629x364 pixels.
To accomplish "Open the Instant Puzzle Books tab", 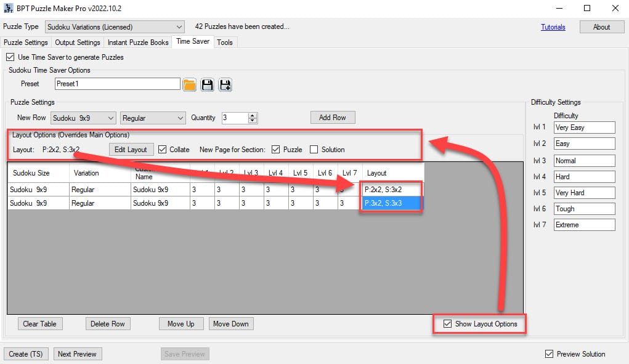I will coord(138,42).
